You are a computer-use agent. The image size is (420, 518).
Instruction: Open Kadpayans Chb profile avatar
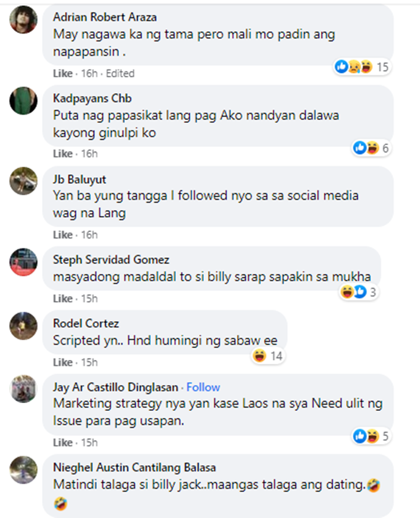tap(23, 101)
